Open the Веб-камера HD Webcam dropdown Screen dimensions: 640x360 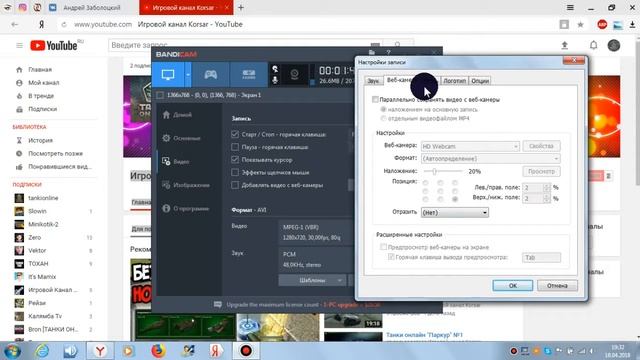point(470,146)
